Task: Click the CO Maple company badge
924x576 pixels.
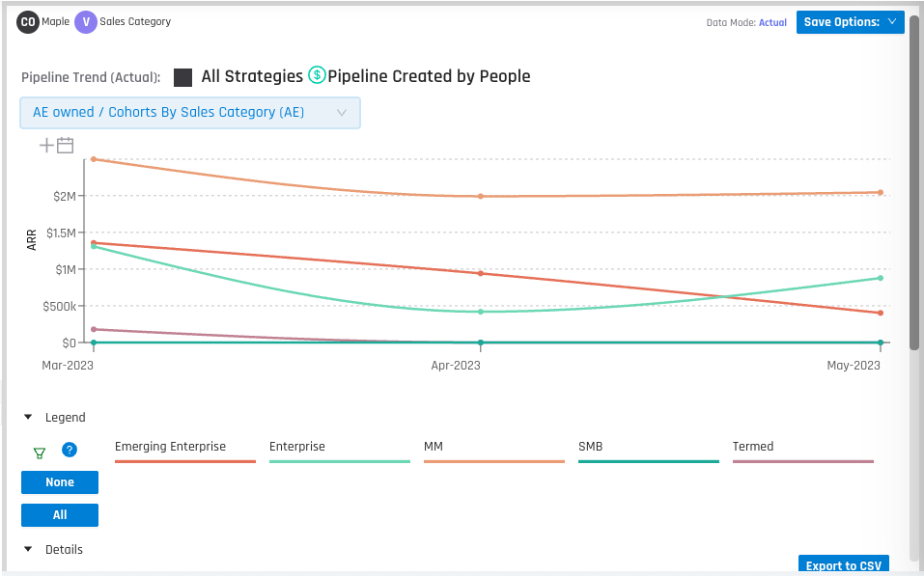Action: (28, 22)
